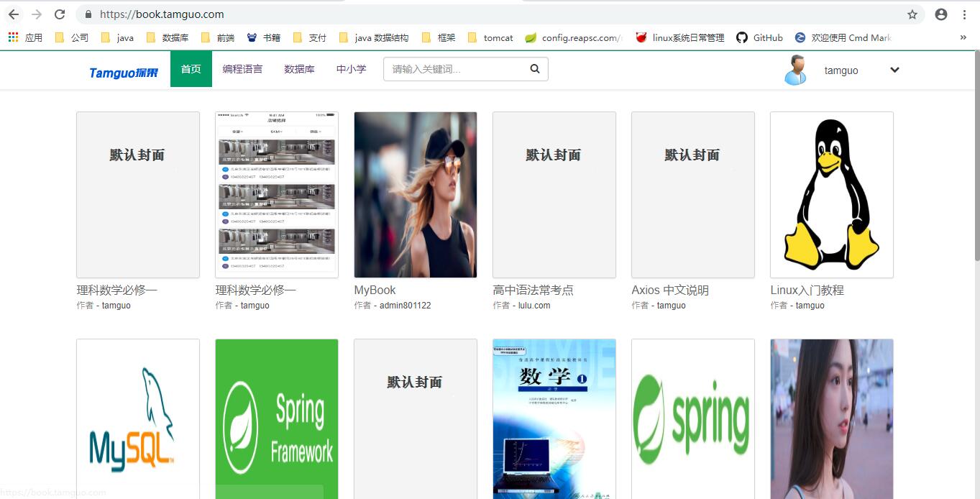Click the user avatar next to tamguo
The width and height of the screenshot is (980, 499).
(x=794, y=70)
